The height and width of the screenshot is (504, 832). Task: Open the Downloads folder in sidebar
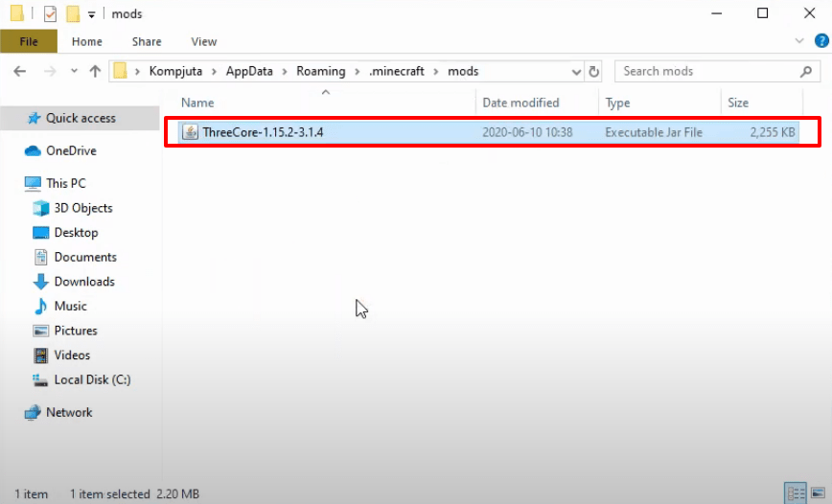(84, 281)
